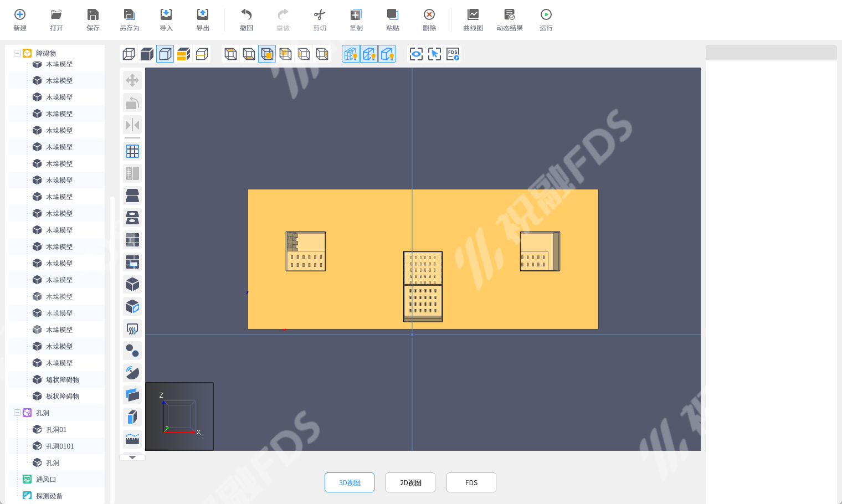Click the FDS run script icon
The width and height of the screenshot is (842, 504).
click(x=453, y=54)
